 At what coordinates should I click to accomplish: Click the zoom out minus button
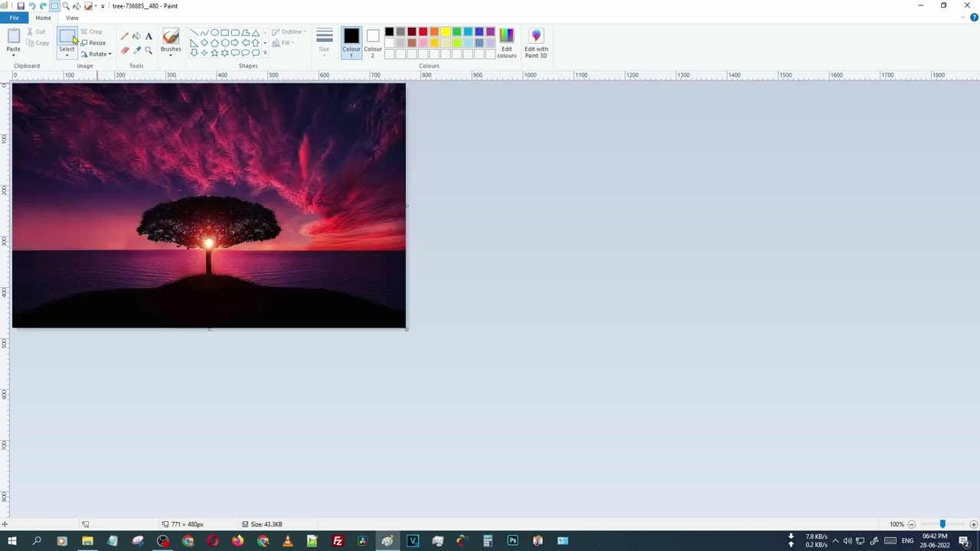point(911,524)
